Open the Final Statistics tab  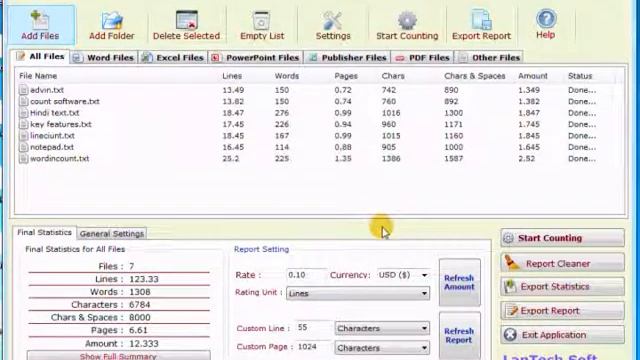44,232
